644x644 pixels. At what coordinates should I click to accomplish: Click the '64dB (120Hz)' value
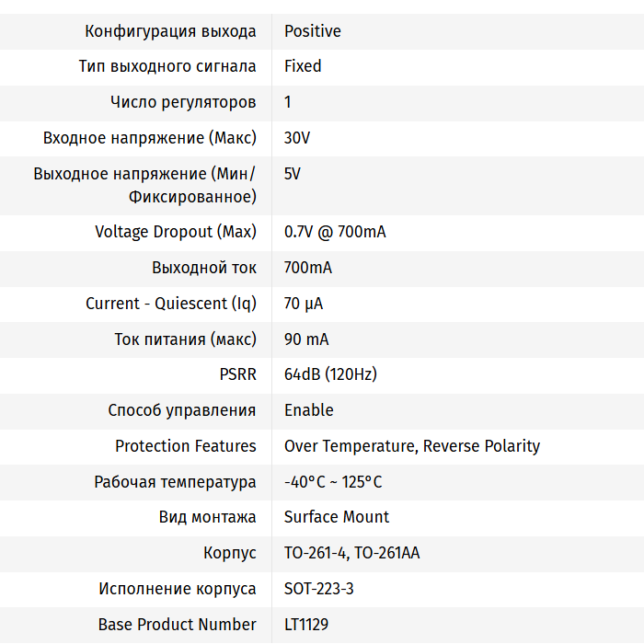pos(330,374)
